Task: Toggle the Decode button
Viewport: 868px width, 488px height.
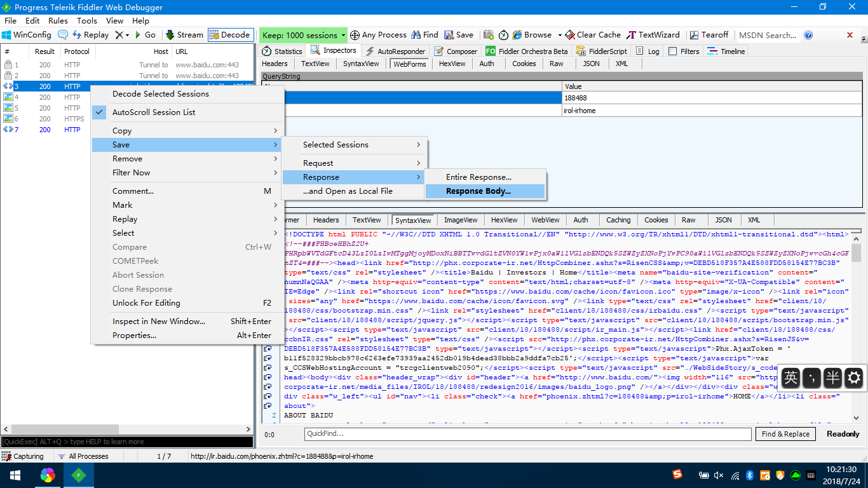Action: coord(229,35)
